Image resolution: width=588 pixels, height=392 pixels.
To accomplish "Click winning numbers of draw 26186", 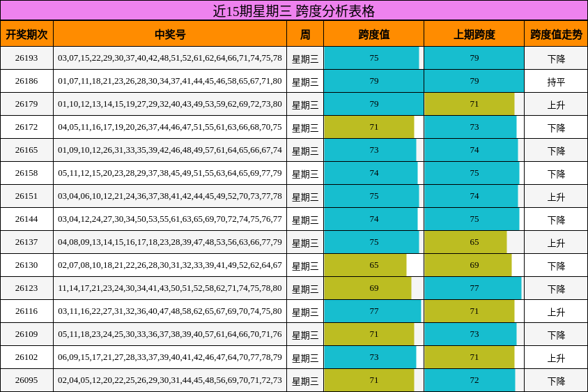I will click(170, 81).
